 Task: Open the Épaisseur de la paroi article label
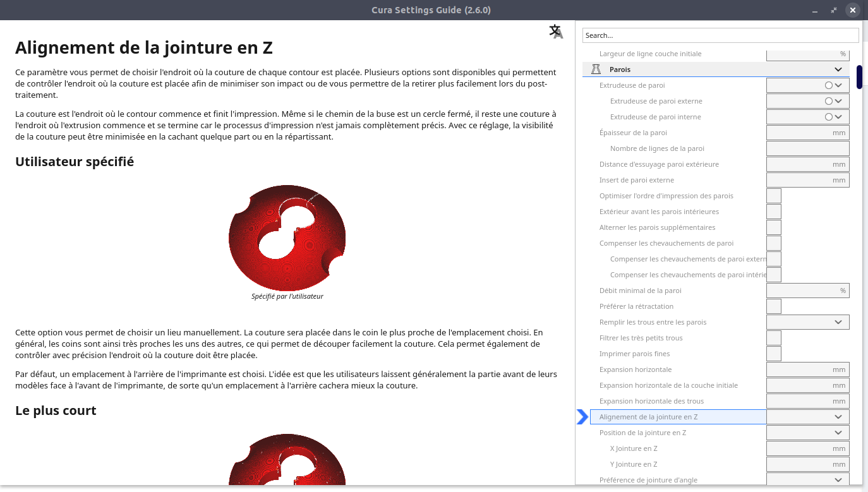pos(633,133)
